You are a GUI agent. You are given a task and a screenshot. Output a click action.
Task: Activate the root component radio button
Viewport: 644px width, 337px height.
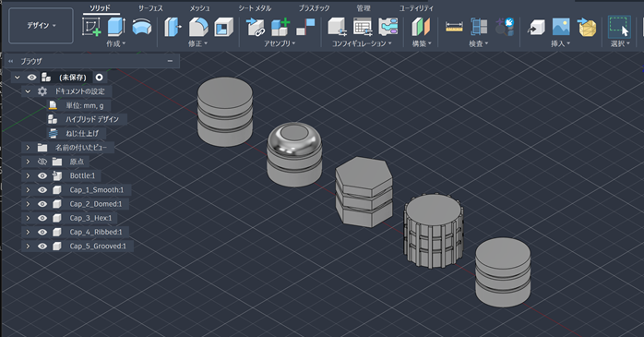pyautogui.click(x=99, y=78)
